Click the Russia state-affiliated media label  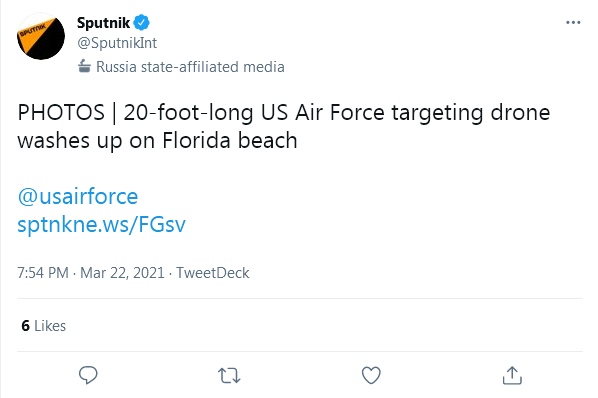(190, 67)
